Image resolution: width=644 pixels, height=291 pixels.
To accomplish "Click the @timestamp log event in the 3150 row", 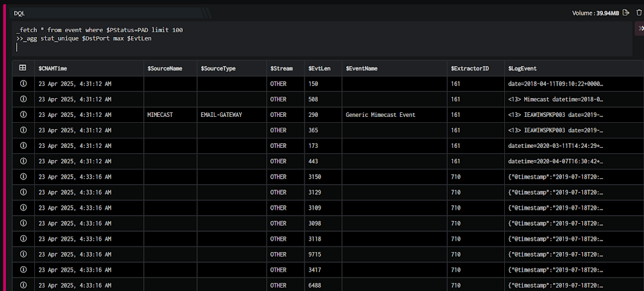I will pyautogui.click(x=557, y=177).
